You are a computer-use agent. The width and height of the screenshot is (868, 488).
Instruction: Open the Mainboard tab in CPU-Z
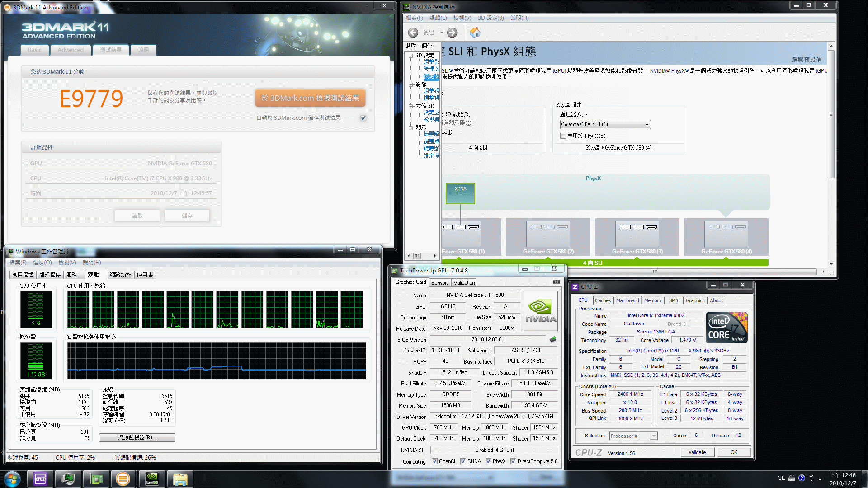tap(627, 300)
